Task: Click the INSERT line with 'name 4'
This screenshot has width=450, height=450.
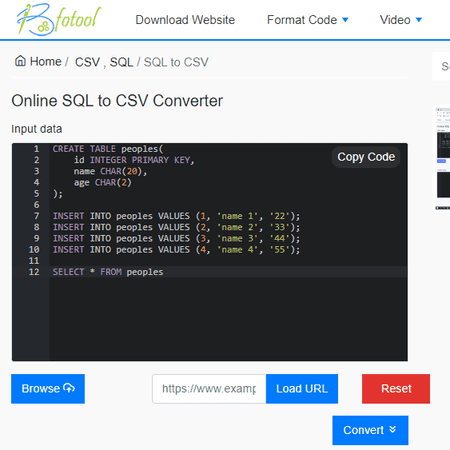Action: tap(176, 250)
